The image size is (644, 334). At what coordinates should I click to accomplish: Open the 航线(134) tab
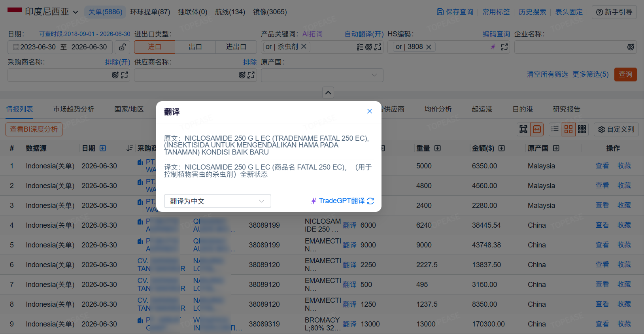(x=230, y=12)
